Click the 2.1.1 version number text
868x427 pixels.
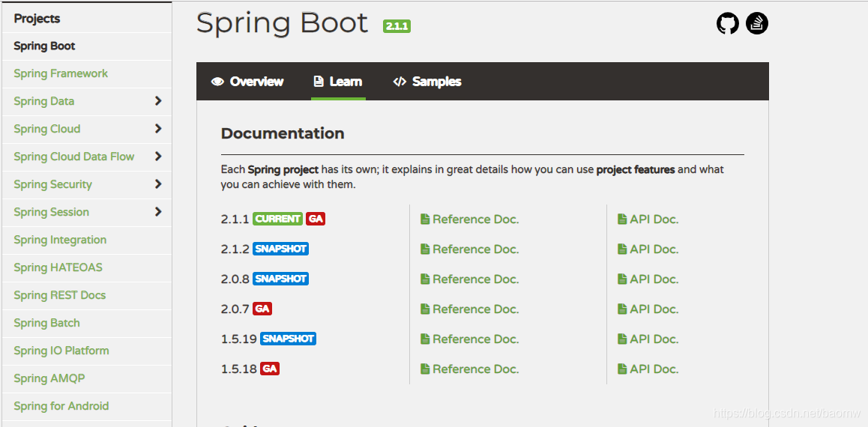[235, 219]
